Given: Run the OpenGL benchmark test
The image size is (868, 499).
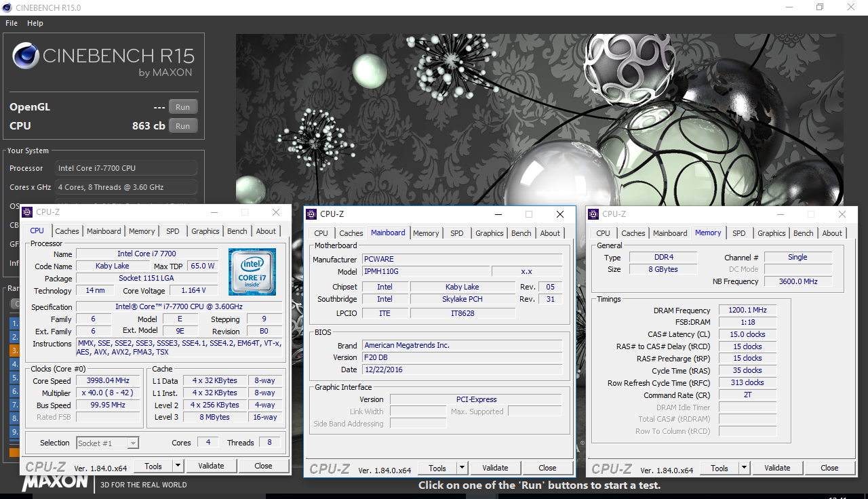Looking at the screenshot, I should click(x=183, y=107).
